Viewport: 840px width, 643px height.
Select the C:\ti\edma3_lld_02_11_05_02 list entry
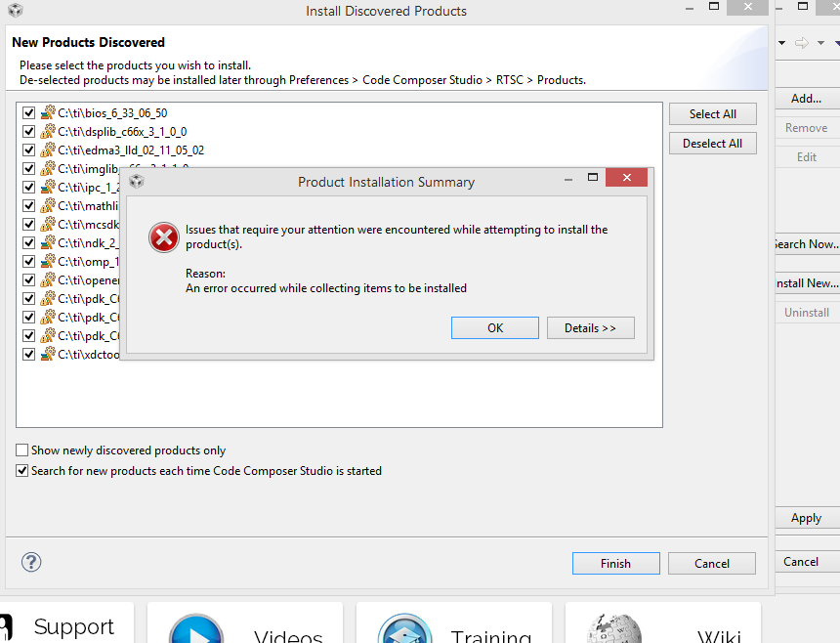[131, 150]
